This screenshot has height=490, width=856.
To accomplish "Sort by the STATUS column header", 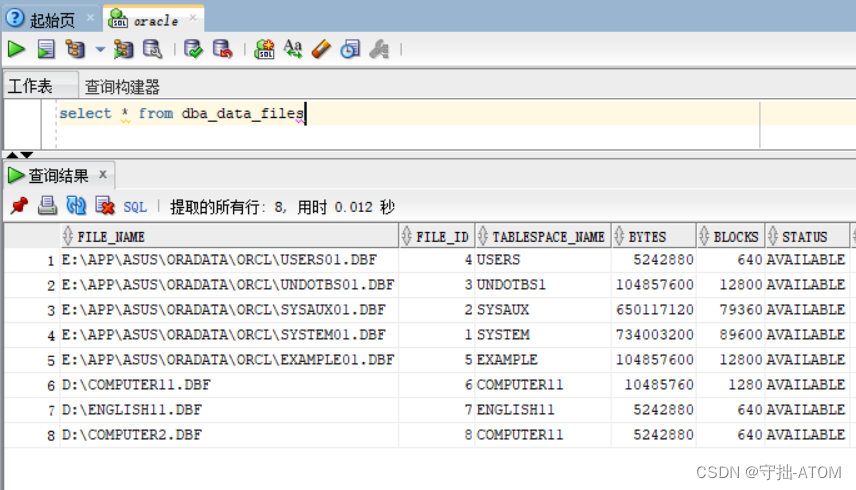I will click(x=807, y=236).
